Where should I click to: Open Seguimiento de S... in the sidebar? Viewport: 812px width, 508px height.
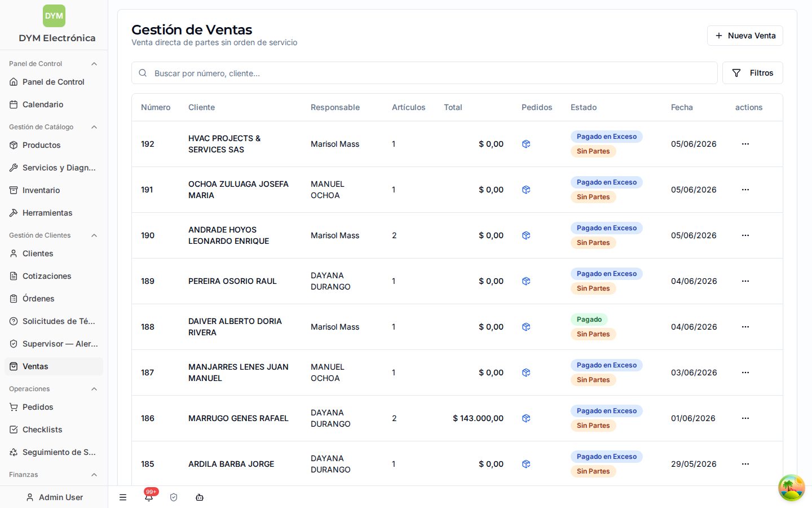54,452
